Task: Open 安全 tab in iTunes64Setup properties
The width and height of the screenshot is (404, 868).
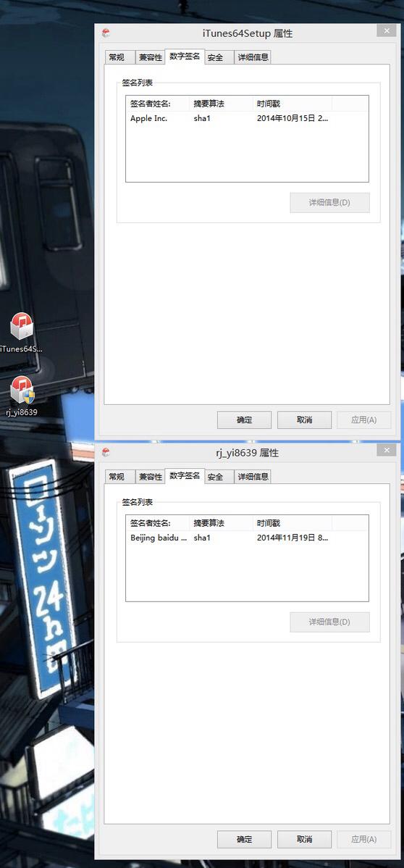Action: tap(215, 57)
